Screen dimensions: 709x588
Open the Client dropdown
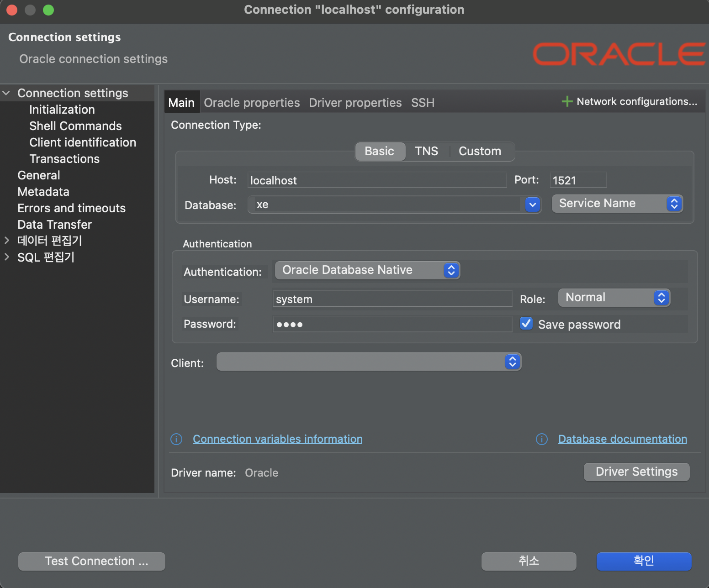point(369,362)
